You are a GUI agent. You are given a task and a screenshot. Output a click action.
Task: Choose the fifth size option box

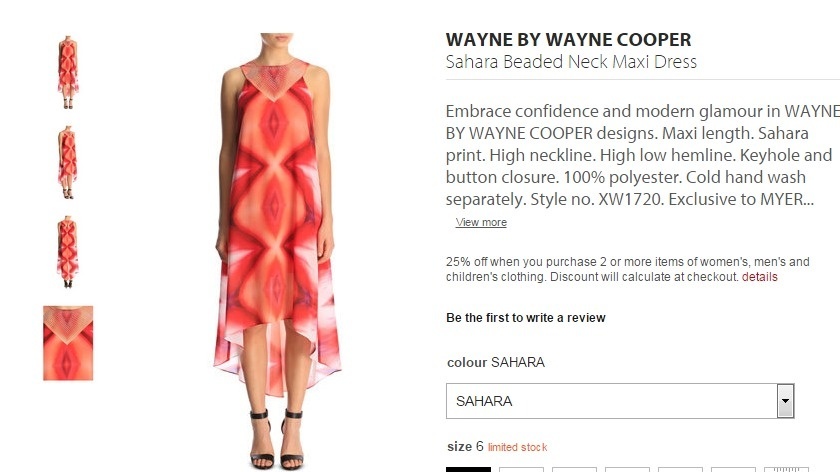tap(680, 469)
